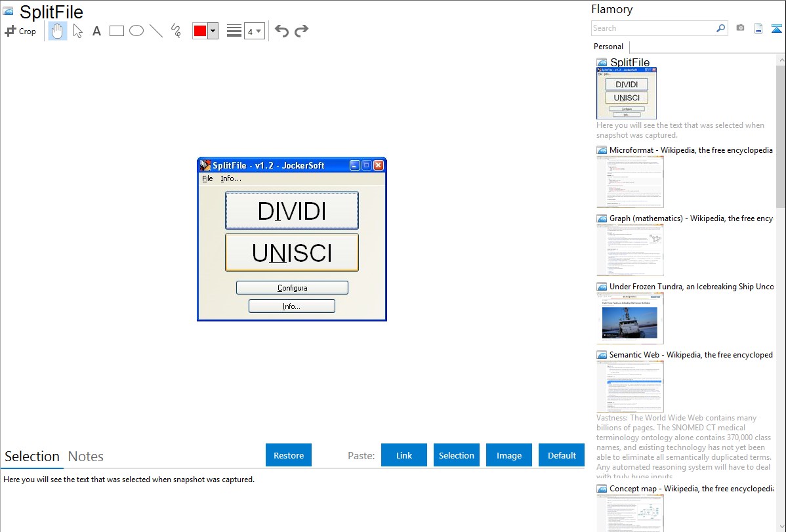786x532 pixels.
Task: Select the arrow pointer tool
Action: click(x=77, y=31)
